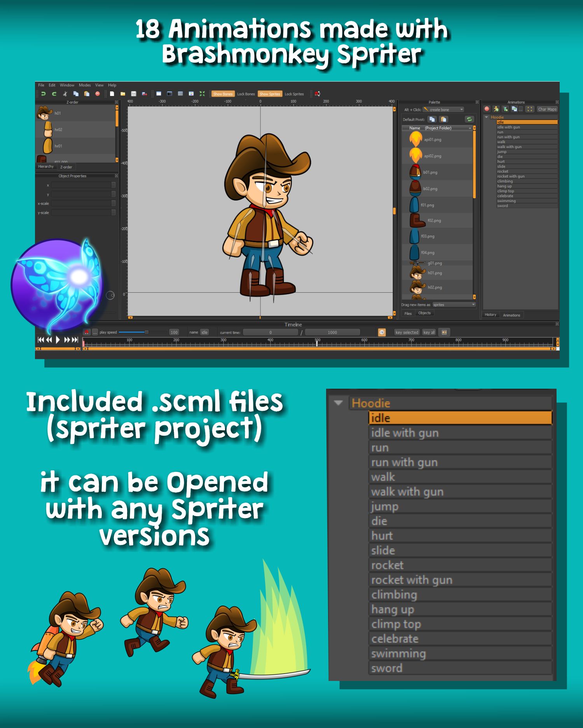Open the Alt+Click create bone dropdown
This screenshot has height=728, width=583.
(443, 110)
